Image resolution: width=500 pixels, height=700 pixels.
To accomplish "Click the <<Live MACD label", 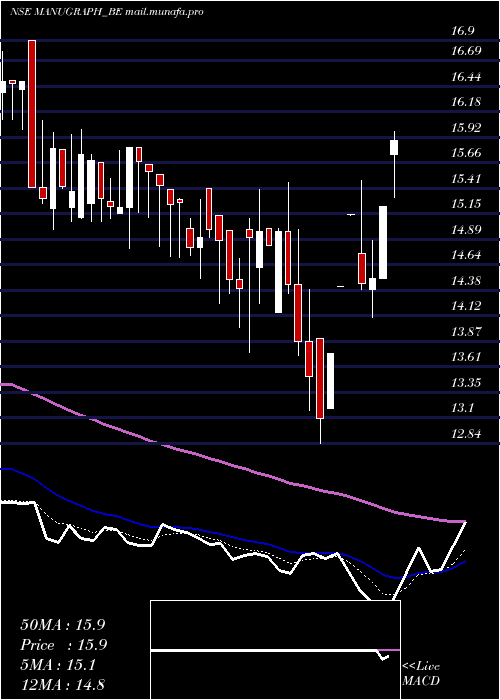I will [x=421, y=674].
